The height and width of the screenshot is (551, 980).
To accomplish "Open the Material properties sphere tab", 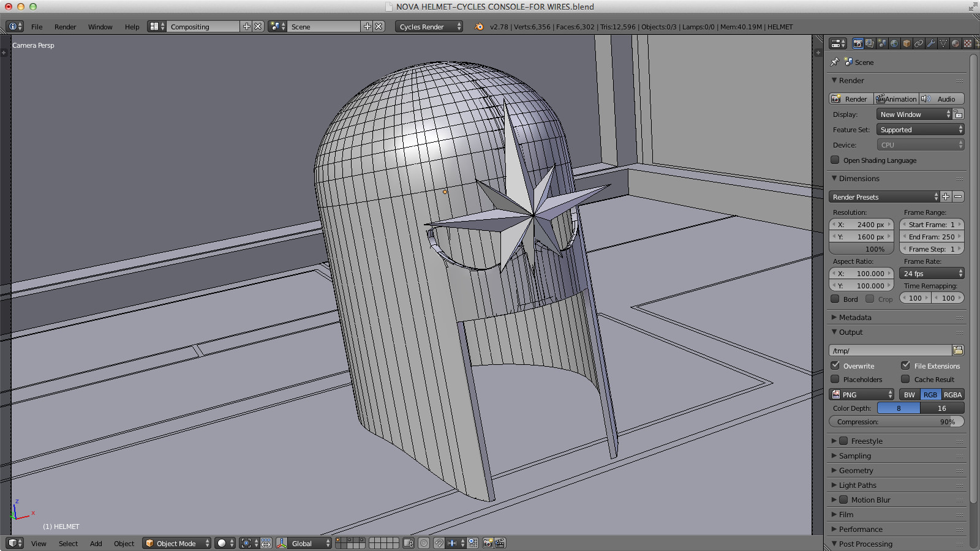I will tap(956, 43).
